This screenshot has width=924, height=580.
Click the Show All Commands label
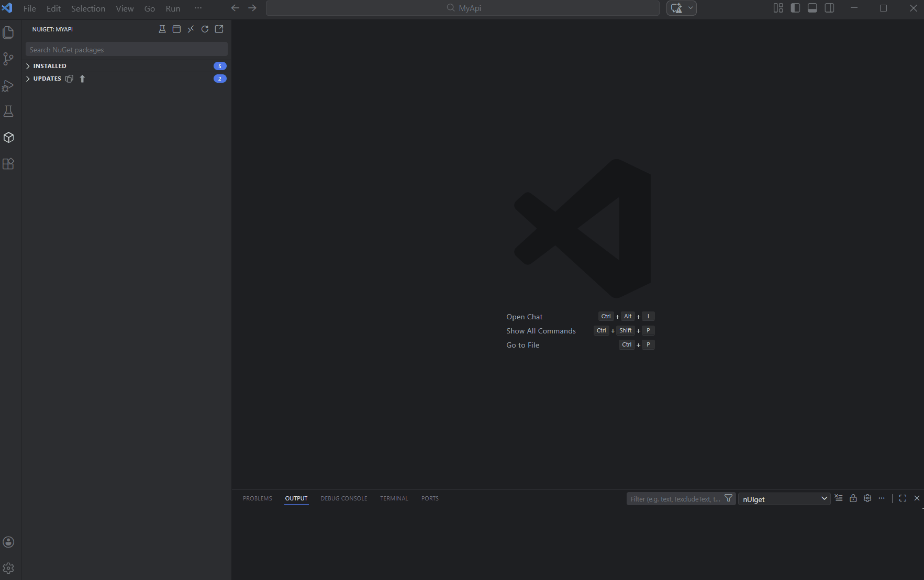point(541,331)
